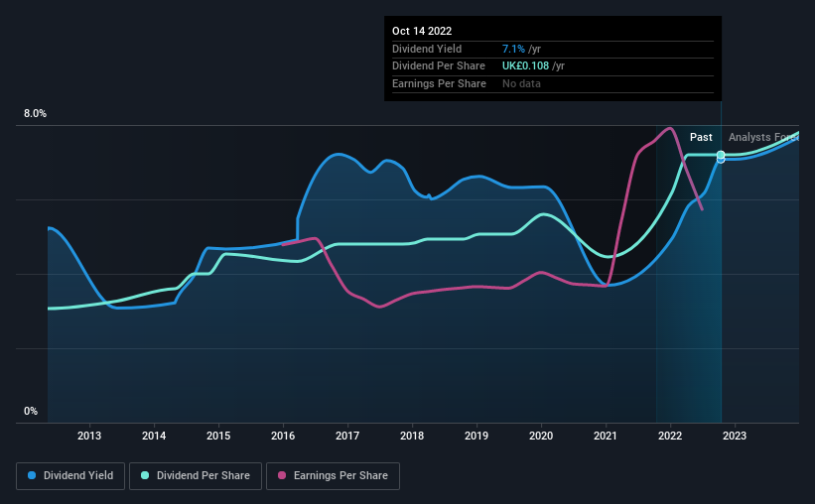
Task: Click the 7.1% dividend yield value in tooltip
Action: tap(516, 48)
